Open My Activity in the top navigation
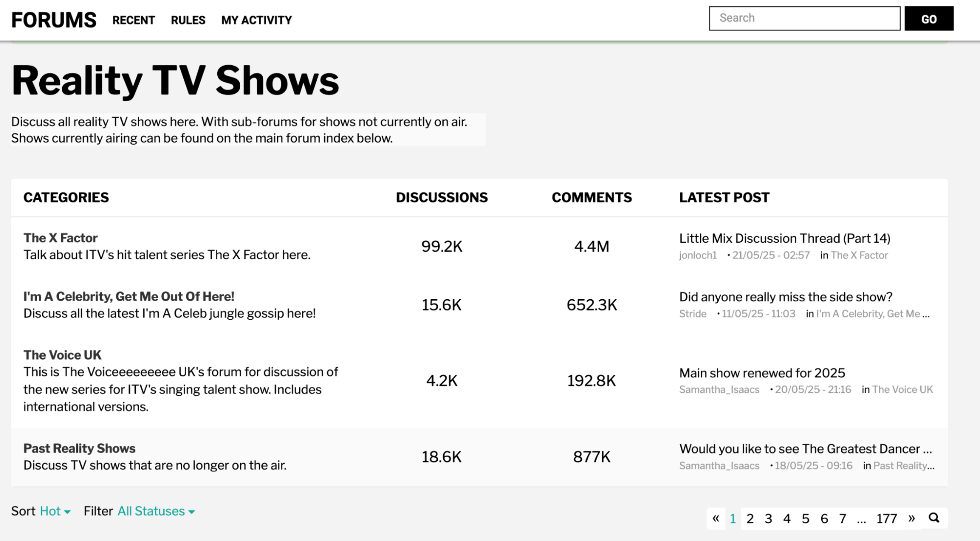This screenshot has height=541, width=980. 256,20
